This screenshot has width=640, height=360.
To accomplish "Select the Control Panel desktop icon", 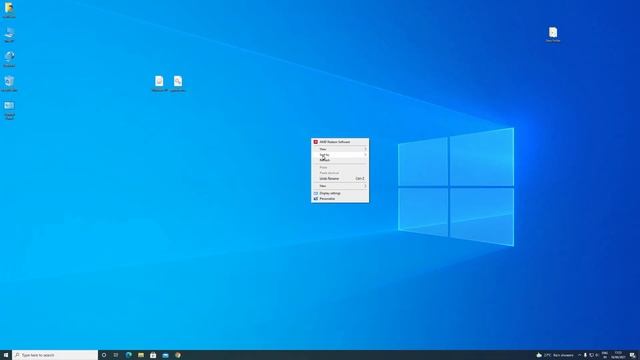I will coord(9,110).
